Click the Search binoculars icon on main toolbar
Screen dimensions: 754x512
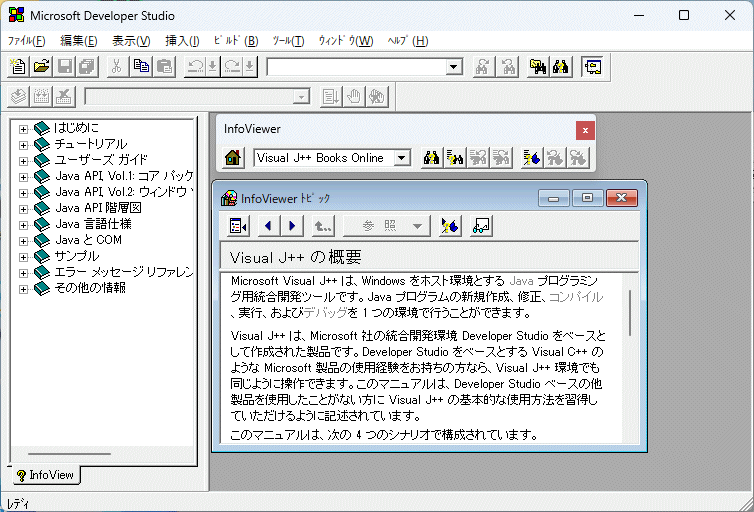click(561, 66)
